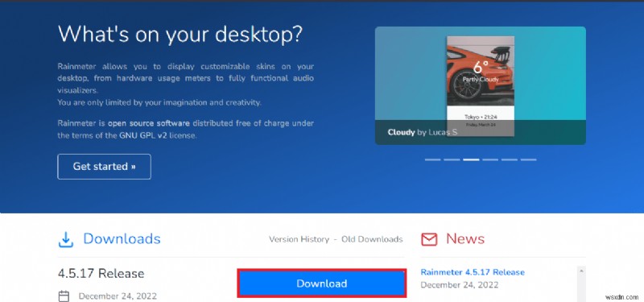Click the news date December 24, 2022
Image resolution: width=644 pixels, height=302 pixels.
pos(460,285)
